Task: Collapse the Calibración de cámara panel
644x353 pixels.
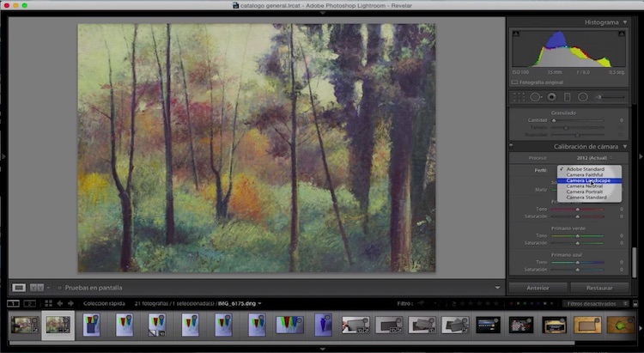Action: coord(625,146)
